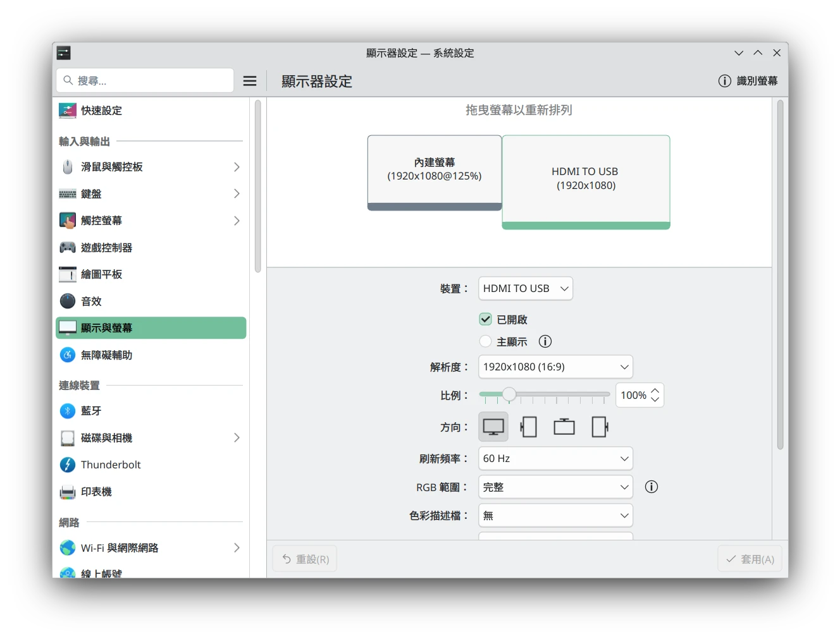Choose the rotate 90° counterclockwise orientation icon
The height and width of the screenshot is (639, 840).
(600, 427)
